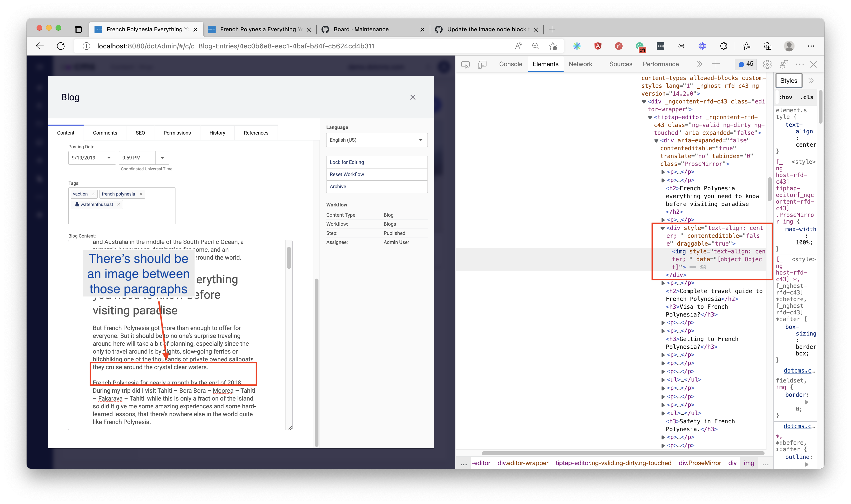Open the browser Extensions puzzle icon
The height and width of the screenshot is (504, 851).
(x=723, y=46)
